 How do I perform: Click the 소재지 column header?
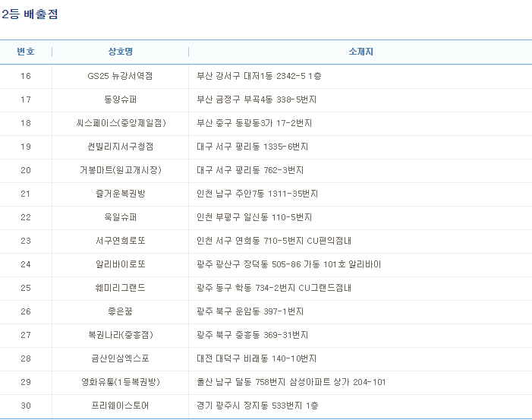360,52
